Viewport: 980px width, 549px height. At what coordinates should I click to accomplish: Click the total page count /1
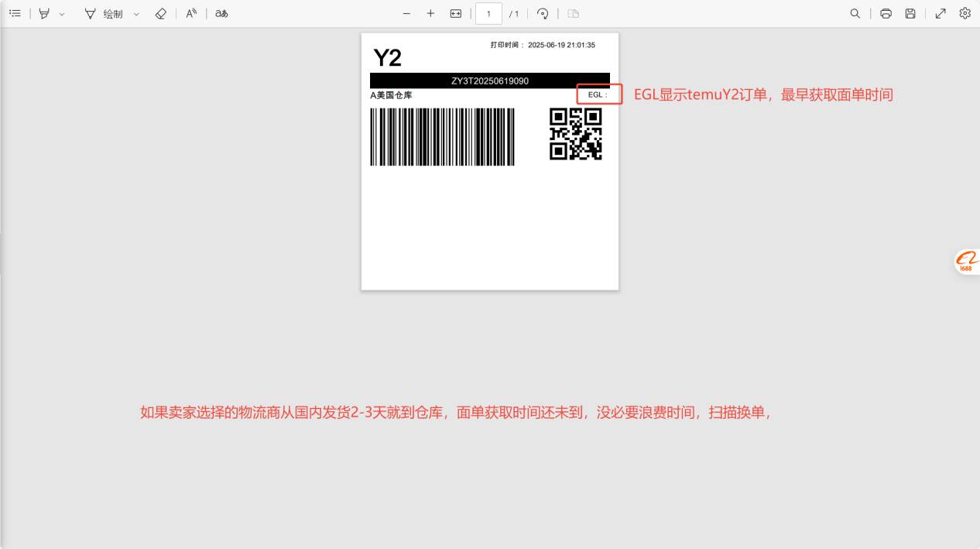514,14
